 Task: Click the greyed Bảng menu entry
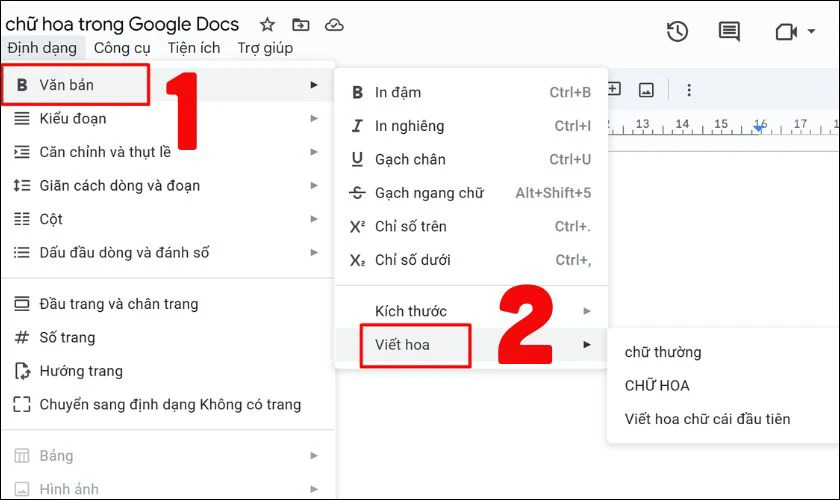tap(168, 456)
